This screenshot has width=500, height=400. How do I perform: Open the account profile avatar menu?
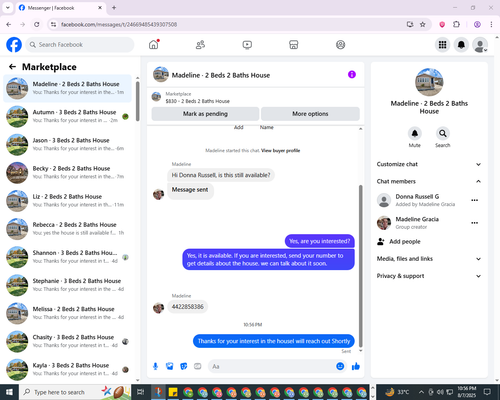point(480,45)
